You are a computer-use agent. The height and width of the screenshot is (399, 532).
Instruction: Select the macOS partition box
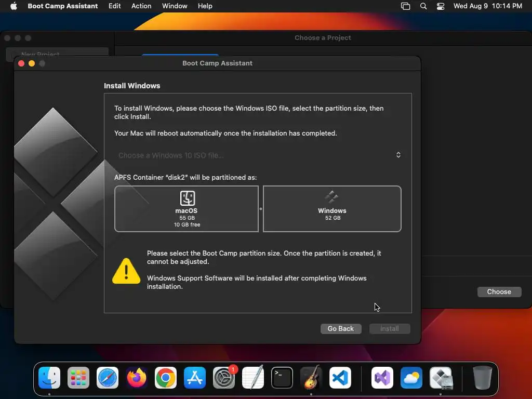187,209
